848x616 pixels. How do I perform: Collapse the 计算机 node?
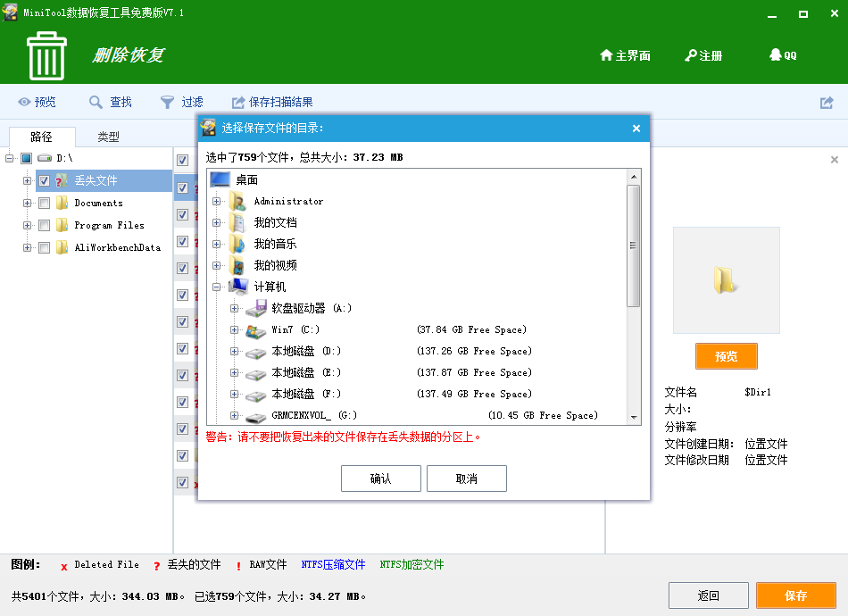[x=216, y=287]
